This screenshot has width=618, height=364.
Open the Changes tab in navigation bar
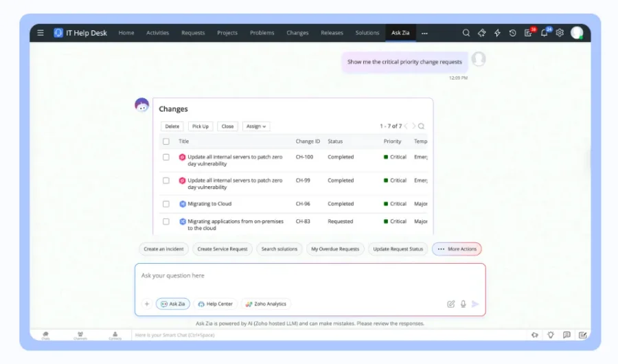click(x=297, y=33)
